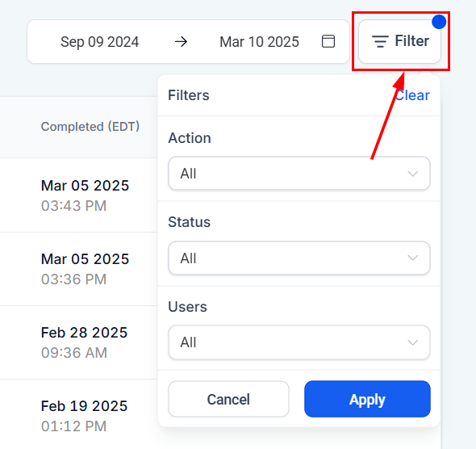
Task: Cancel the filter panel
Action: pos(228,399)
